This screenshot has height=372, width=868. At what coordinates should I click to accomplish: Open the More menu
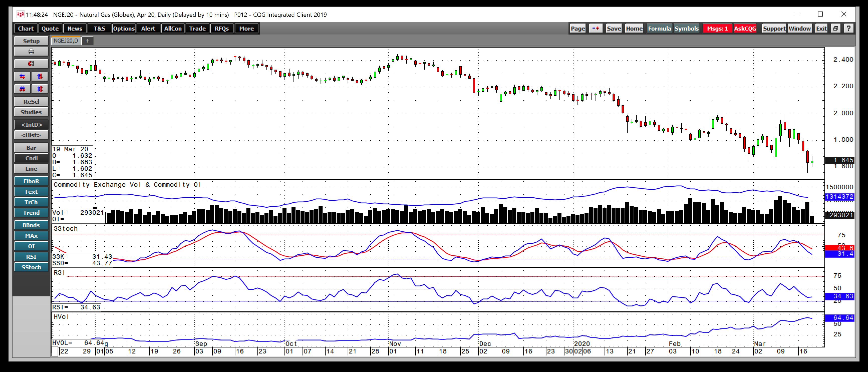pos(246,29)
